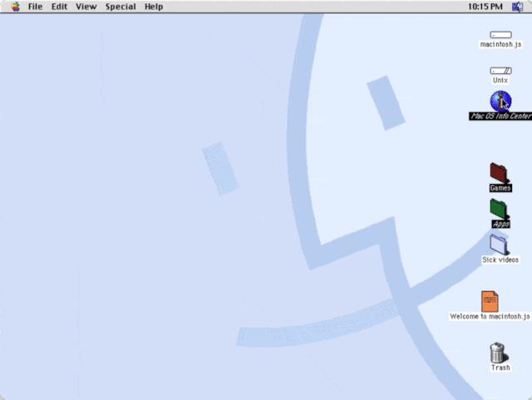Select the Unix disk icon
532x400 pixels.
pyautogui.click(x=501, y=71)
